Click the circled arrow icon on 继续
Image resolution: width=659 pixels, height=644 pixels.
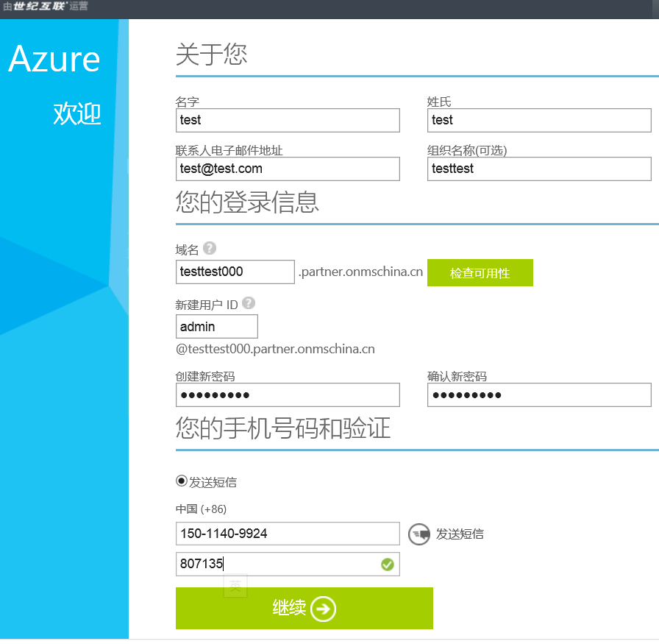pyautogui.click(x=323, y=609)
